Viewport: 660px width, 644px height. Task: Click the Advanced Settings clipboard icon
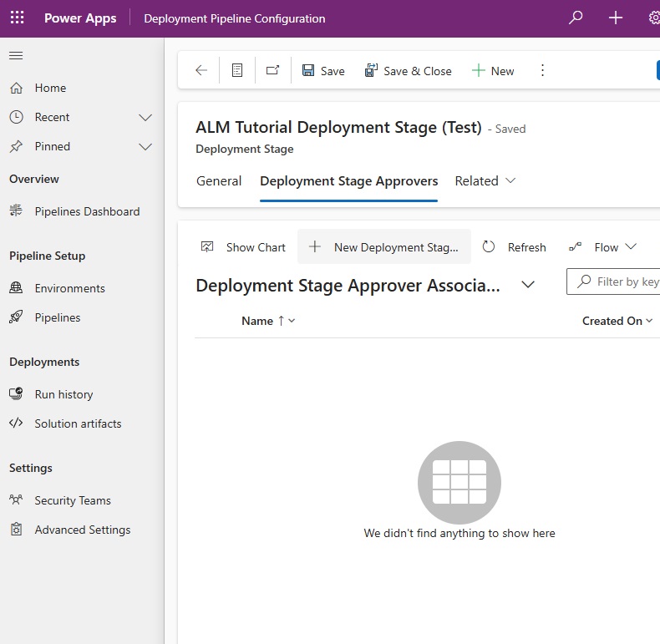[16, 529]
